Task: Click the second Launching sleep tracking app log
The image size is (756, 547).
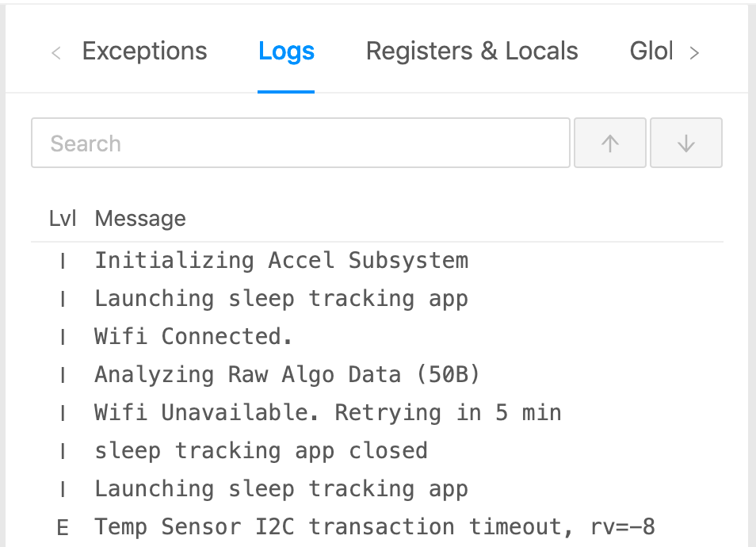Action: (281, 489)
